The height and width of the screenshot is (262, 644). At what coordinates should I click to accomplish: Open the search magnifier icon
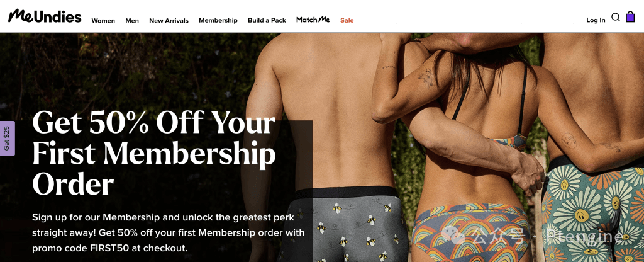[615, 17]
